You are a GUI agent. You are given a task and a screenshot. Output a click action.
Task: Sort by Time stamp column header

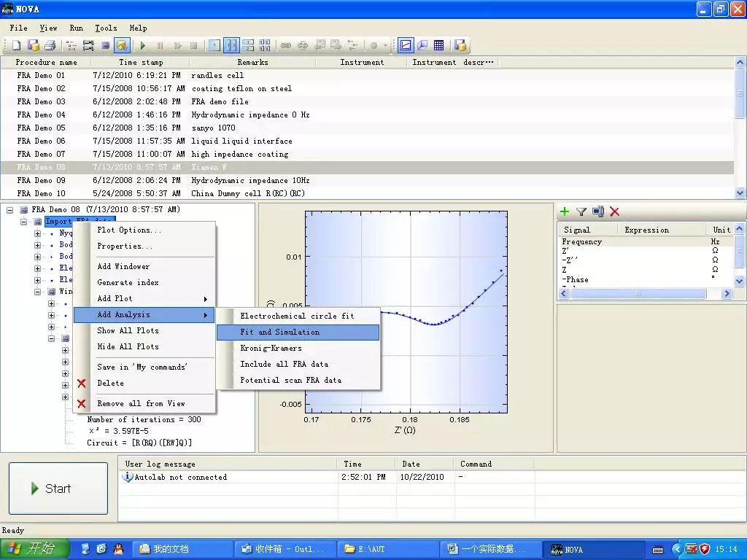tap(141, 63)
